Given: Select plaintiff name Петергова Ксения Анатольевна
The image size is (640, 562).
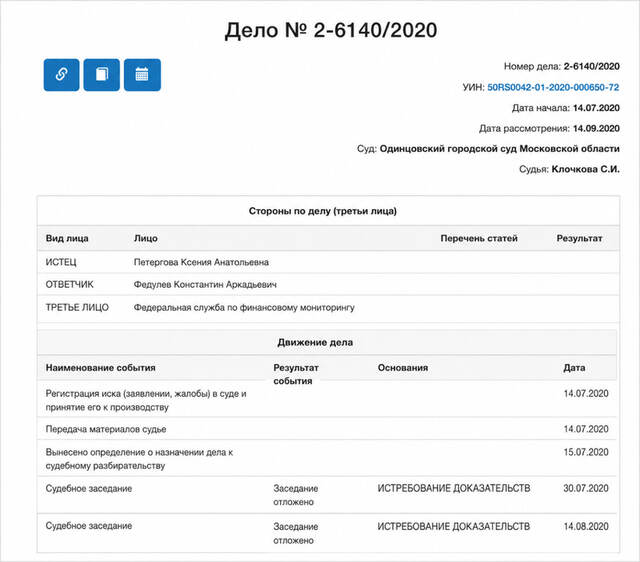Looking at the screenshot, I should click(201, 262).
